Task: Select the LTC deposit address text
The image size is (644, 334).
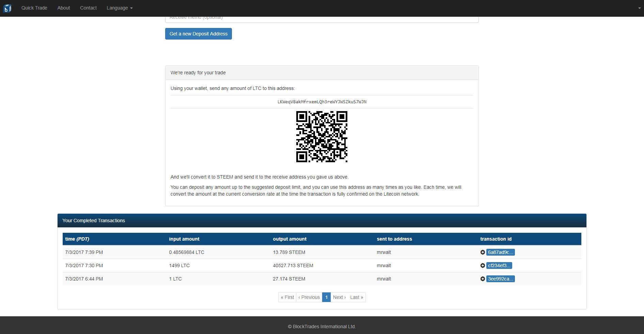Action: (322, 102)
